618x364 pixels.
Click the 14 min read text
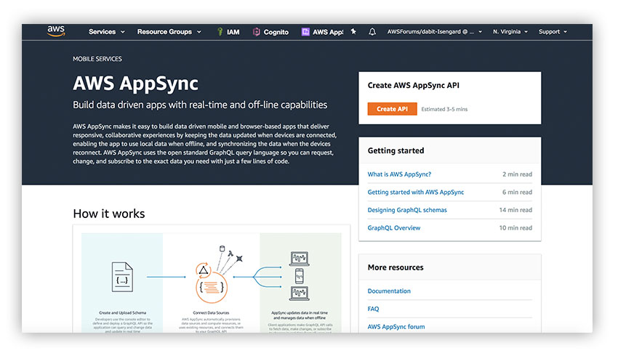coord(515,210)
